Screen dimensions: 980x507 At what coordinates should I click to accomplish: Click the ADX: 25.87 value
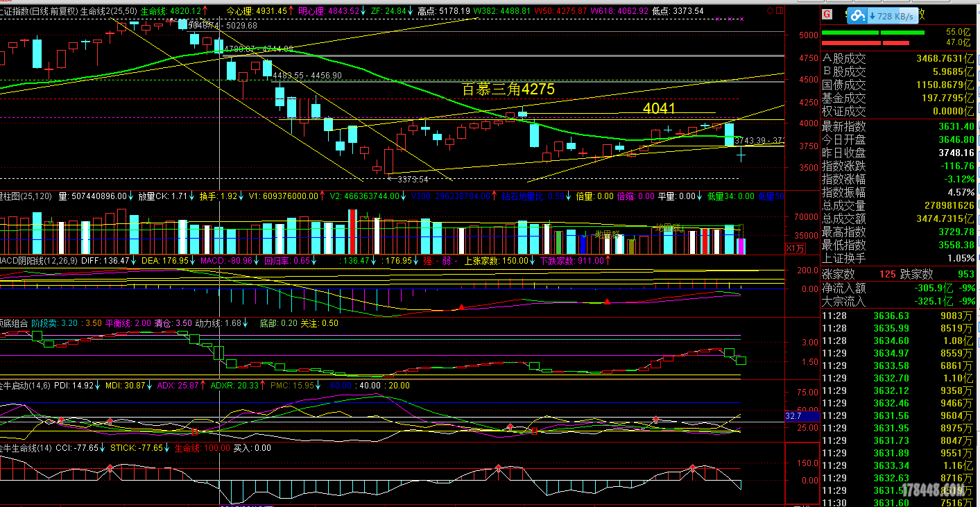tap(178, 385)
